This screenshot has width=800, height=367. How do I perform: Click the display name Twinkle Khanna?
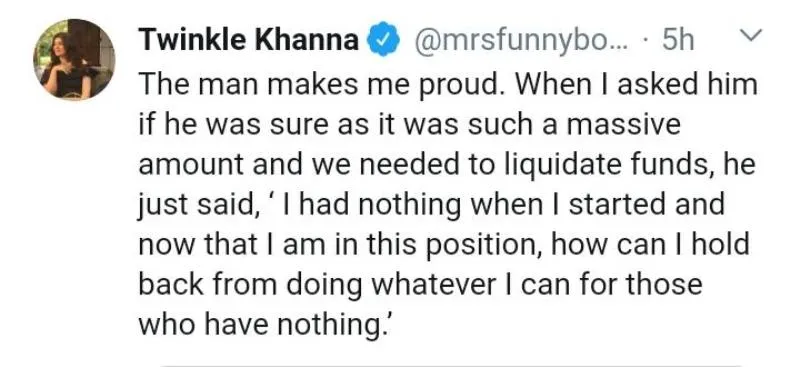(x=249, y=40)
